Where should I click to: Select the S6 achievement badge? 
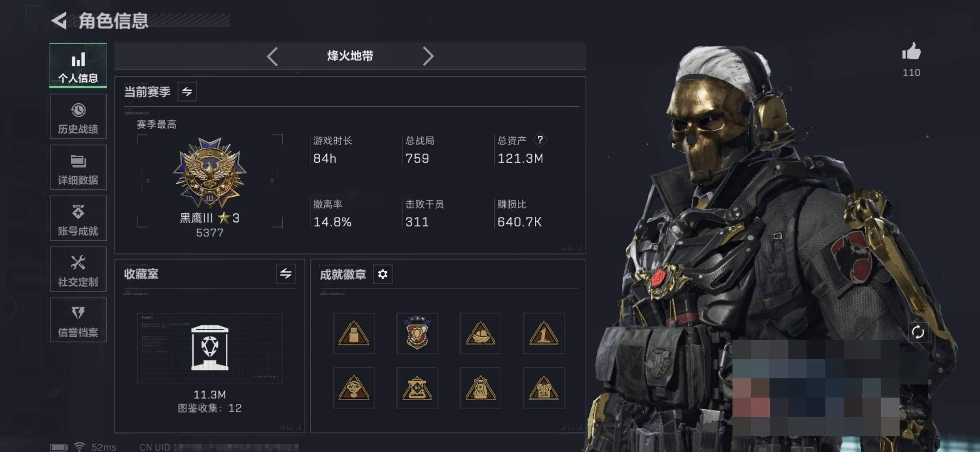[544, 388]
